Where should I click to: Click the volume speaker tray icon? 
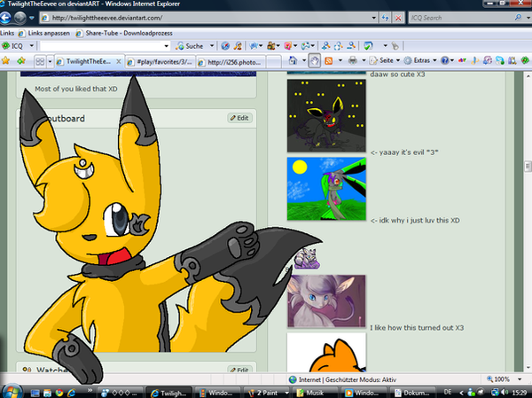(505, 392)
